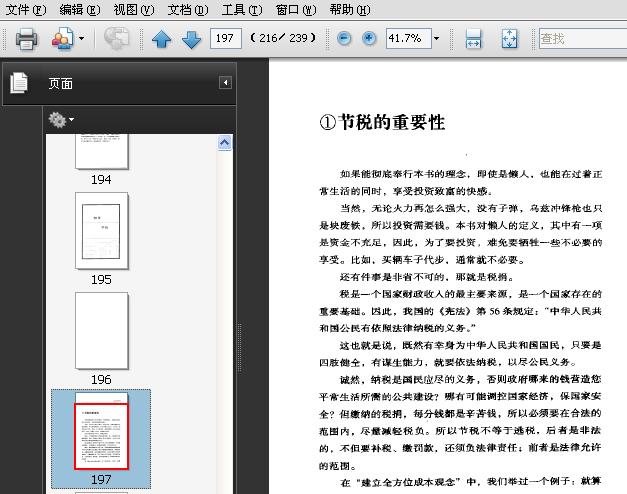Open the 文件 menu

(26, 10)
